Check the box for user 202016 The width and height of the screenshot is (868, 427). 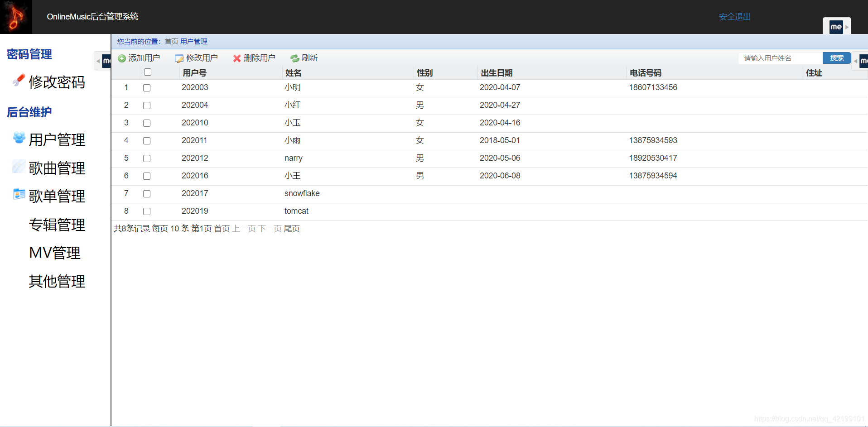147,176
